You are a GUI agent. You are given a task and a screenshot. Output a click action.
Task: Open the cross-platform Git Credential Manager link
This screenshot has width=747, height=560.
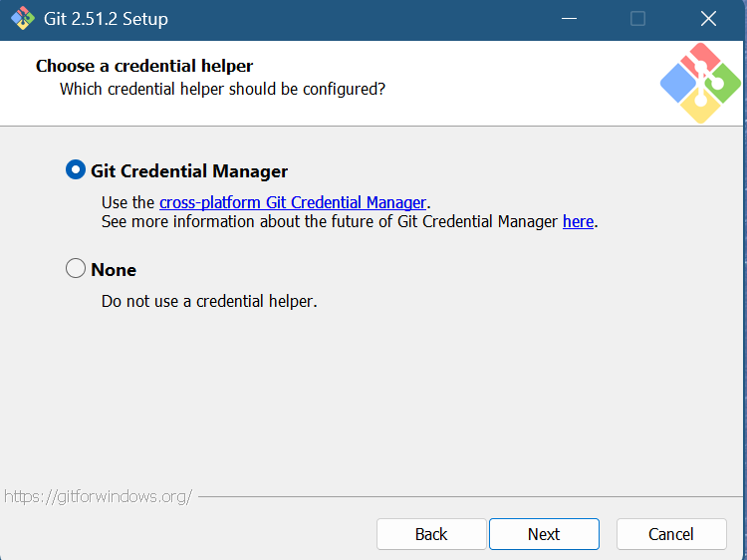[293, 202]
